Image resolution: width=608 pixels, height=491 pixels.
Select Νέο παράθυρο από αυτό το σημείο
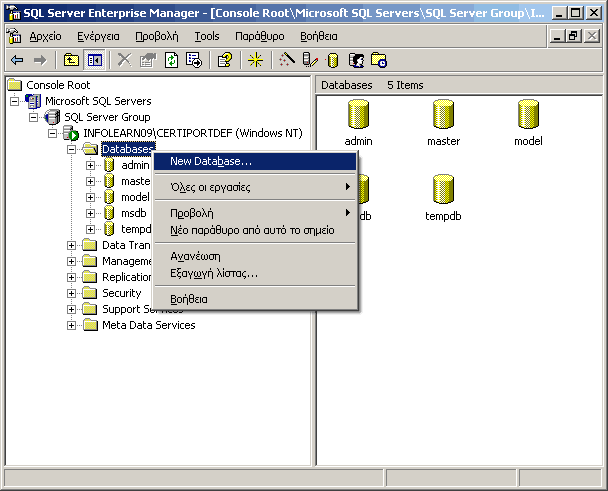(x=255, y=230)
